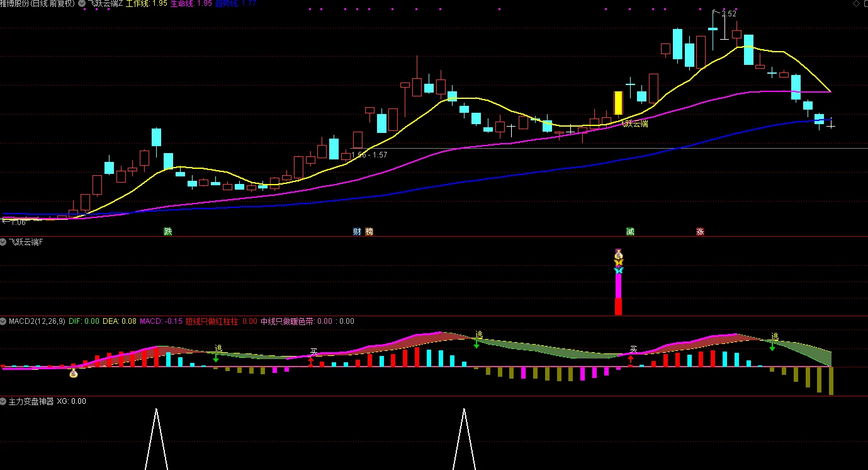Click the 主力变盘神器 indicator name
Image resolution: width=868 pixels, height=470 pixels.
31,401
